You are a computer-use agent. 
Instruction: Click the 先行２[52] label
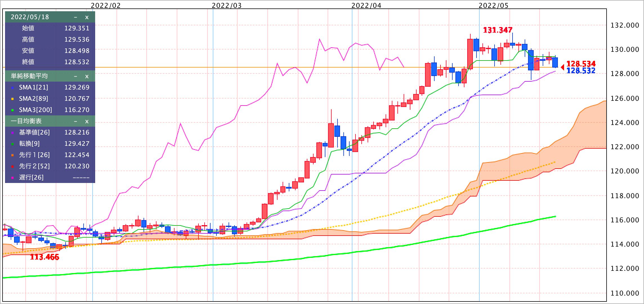[x=34, y=166]
